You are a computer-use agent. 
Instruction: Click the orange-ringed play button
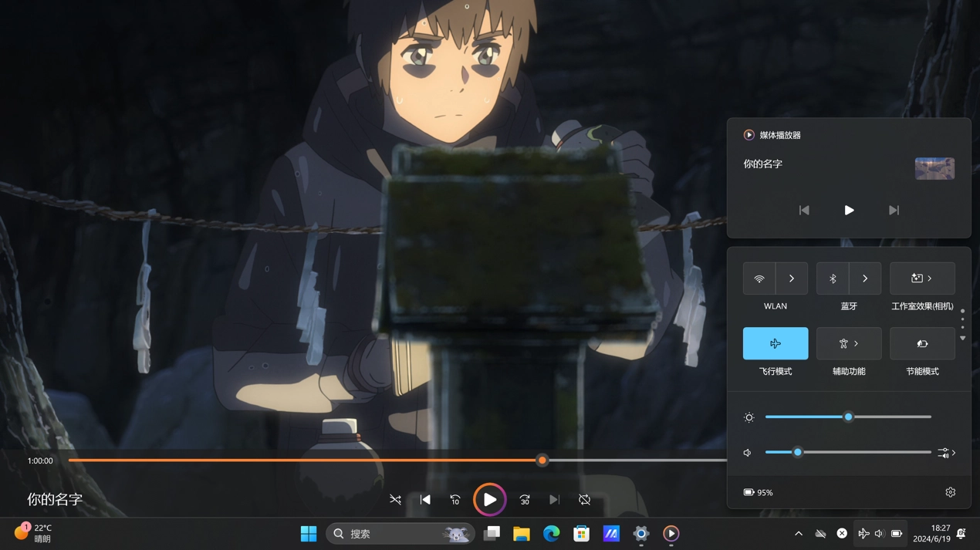tap(490, 500)
